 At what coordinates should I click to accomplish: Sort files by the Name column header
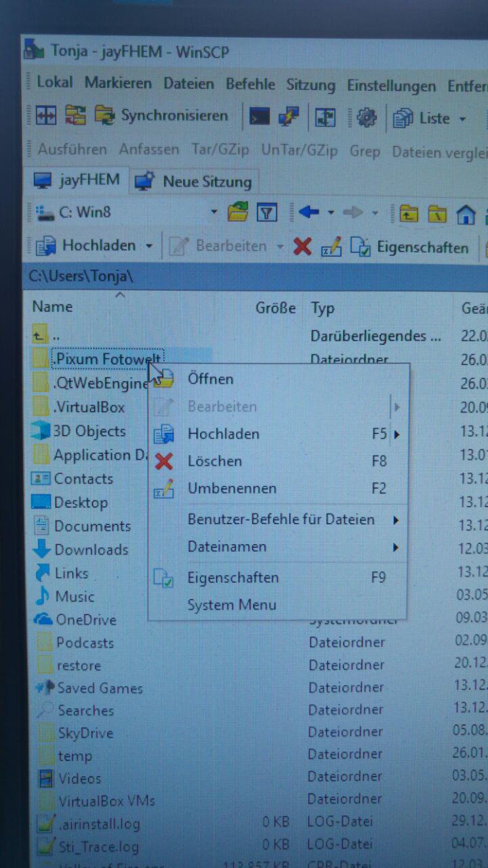[53, 307]
